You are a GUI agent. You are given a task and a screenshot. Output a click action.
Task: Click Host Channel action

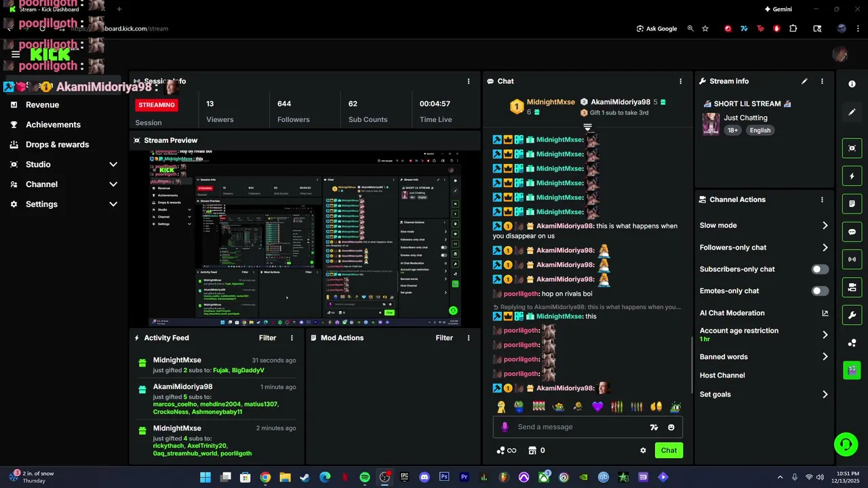point(722,375)
